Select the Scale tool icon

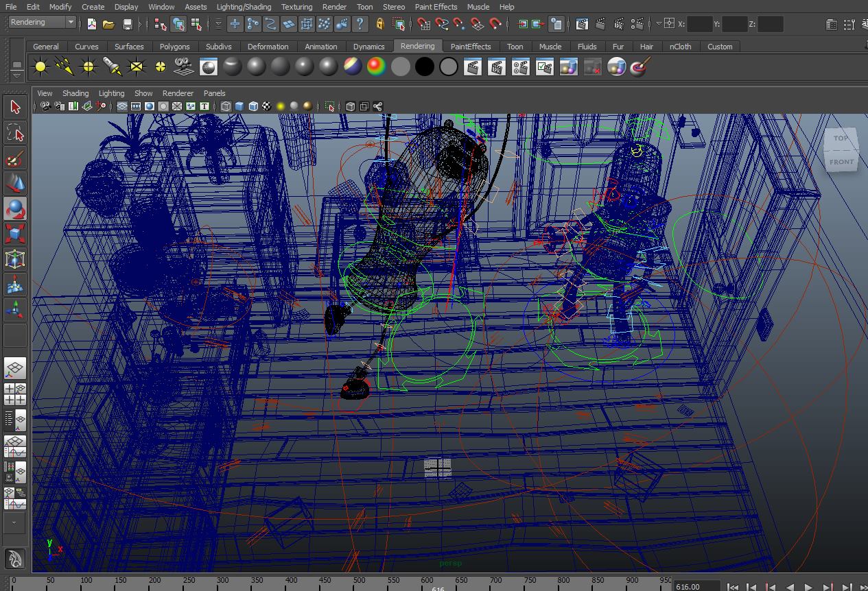pyautogui.click(x=15, y=234)
